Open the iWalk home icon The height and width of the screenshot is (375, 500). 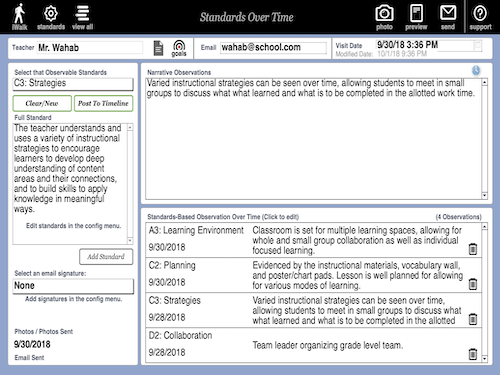tap(19, 17)
